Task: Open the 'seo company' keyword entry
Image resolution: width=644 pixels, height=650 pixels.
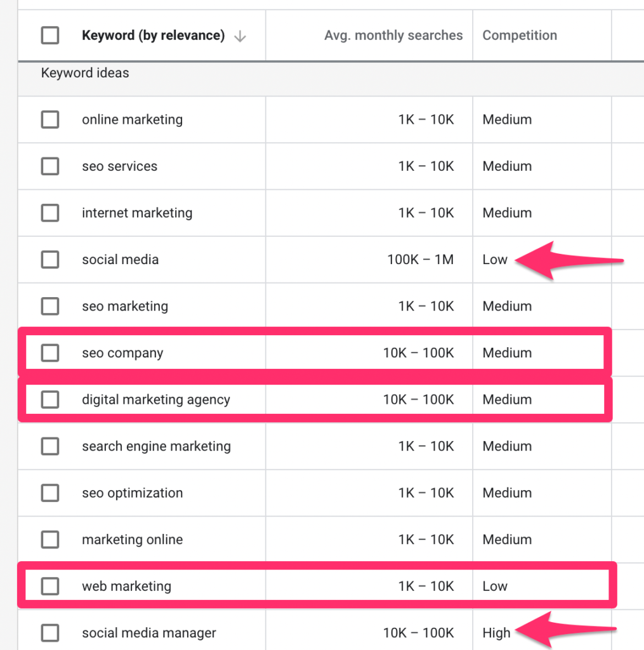Action: coord(122,353)
